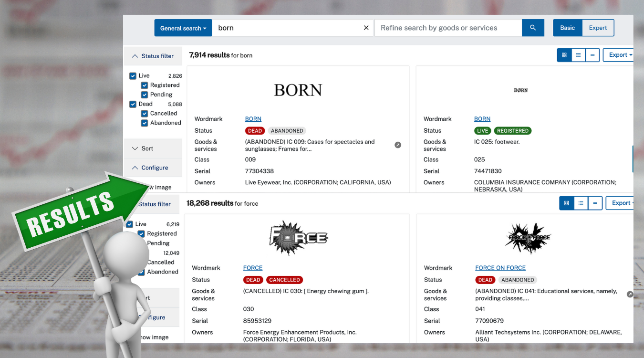Click owner text 'Force Energy Enhancement Products, Inc.'

pos(300,332)
